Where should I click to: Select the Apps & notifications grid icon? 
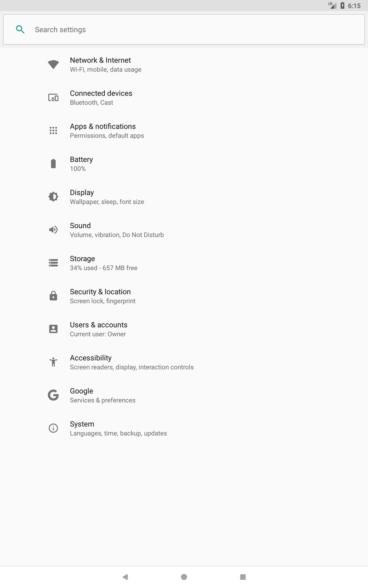[53, 131]
